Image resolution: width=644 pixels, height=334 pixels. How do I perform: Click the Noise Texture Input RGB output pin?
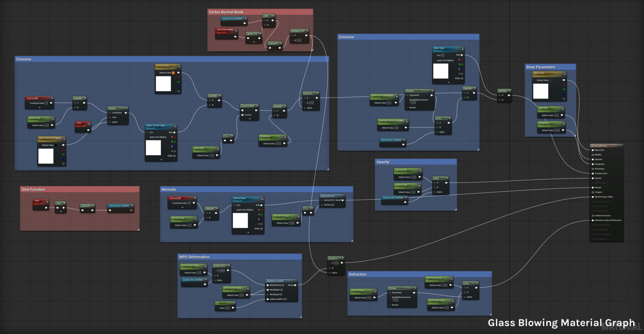tap(174, 132)
